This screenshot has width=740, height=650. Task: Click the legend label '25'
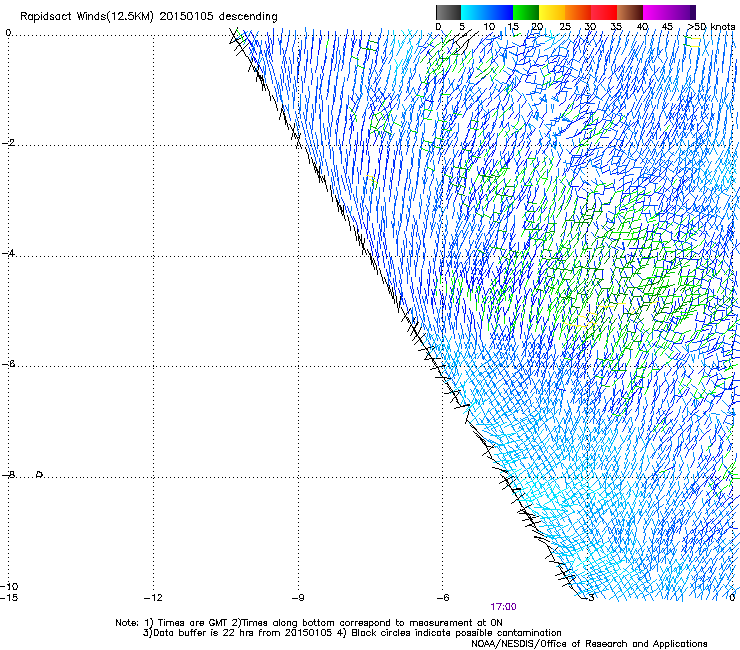pyautogui.click(x=565, y=27)
